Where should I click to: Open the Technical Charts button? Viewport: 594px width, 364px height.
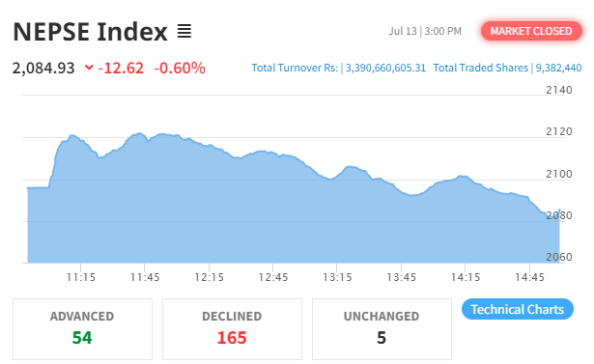[517, 309]
